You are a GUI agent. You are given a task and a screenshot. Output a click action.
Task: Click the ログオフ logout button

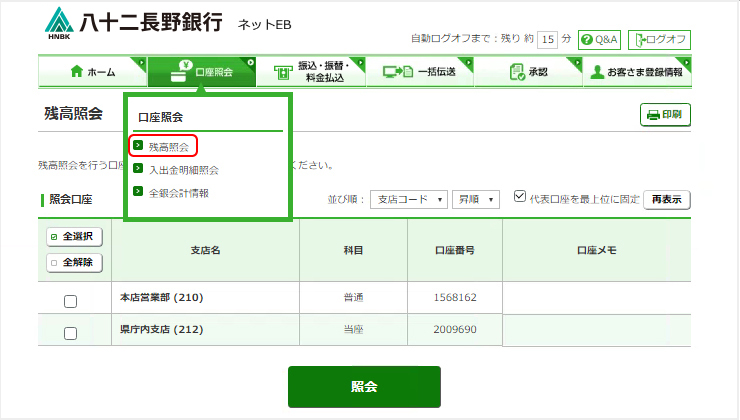tap(659, 40)
